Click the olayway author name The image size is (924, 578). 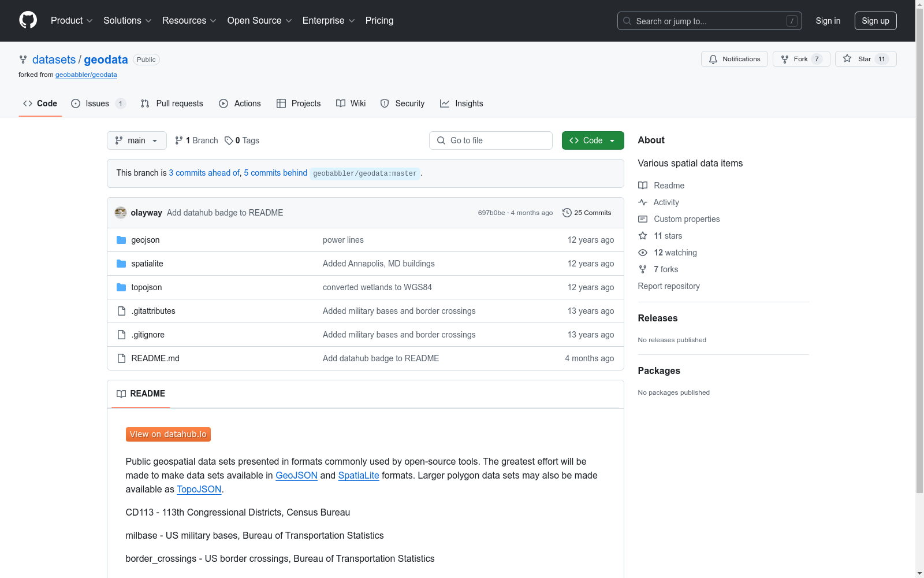[x=146, y=213]
